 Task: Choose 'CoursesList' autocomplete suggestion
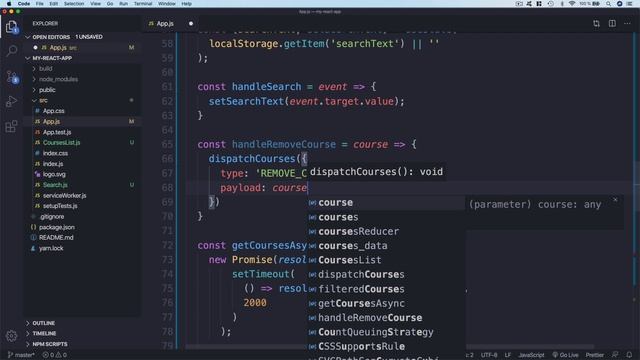pos(386,260)
